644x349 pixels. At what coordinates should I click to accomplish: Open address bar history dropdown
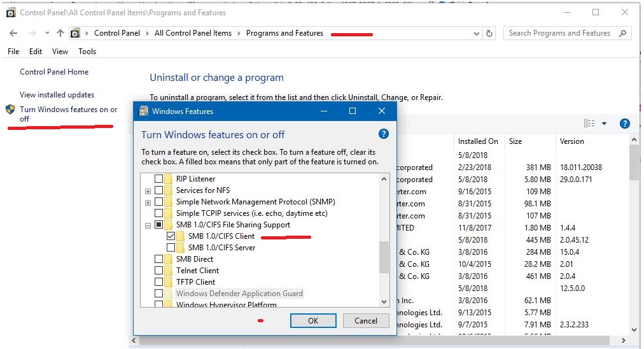point(476,34)
